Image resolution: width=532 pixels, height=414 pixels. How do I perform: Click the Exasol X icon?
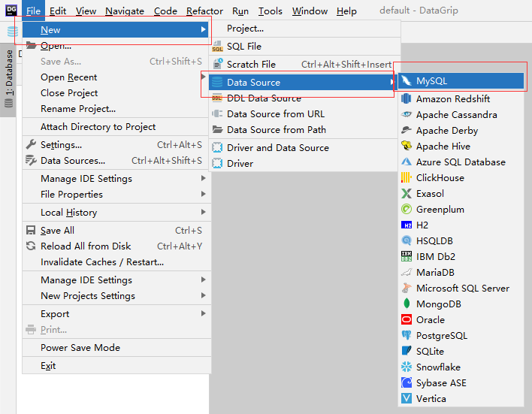406,193
